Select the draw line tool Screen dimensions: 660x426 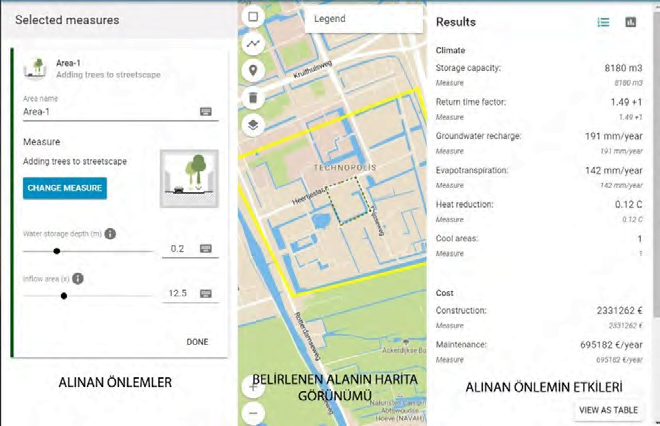253,44
